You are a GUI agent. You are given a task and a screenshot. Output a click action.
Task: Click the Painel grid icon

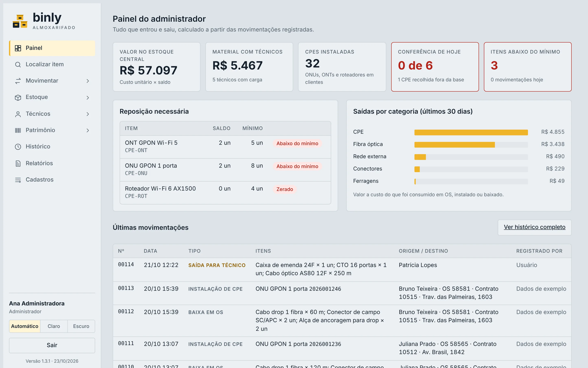point(18,48)
